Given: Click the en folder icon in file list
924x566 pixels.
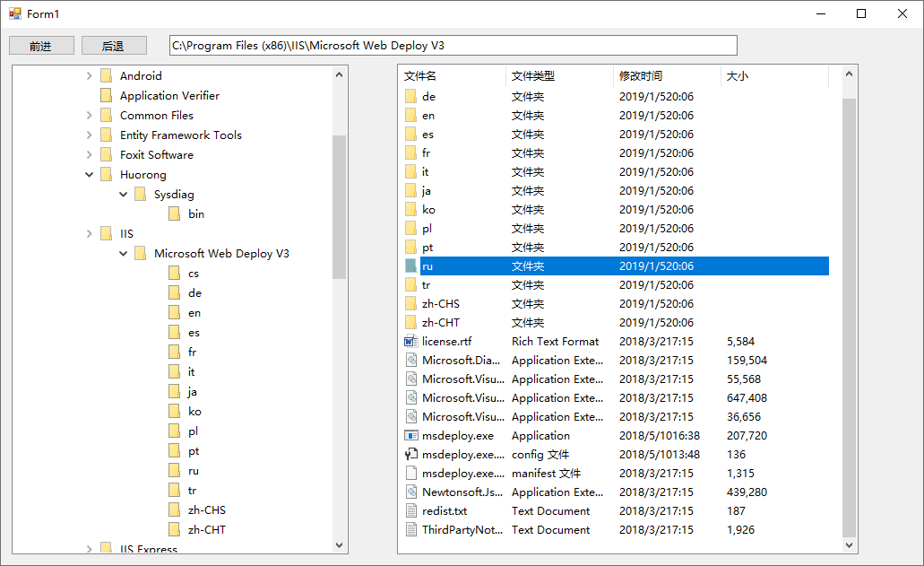Looking at the screenshot, I should 410,115.
